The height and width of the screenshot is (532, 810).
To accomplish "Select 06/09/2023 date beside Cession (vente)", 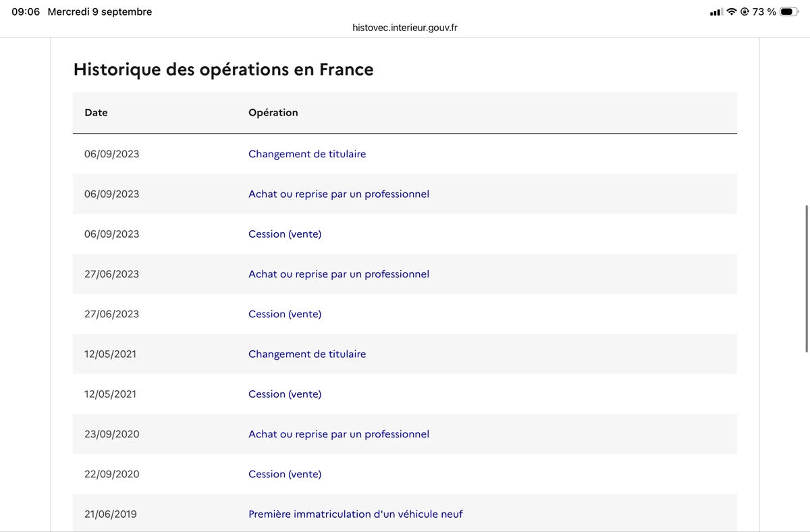I will [112, 234].
